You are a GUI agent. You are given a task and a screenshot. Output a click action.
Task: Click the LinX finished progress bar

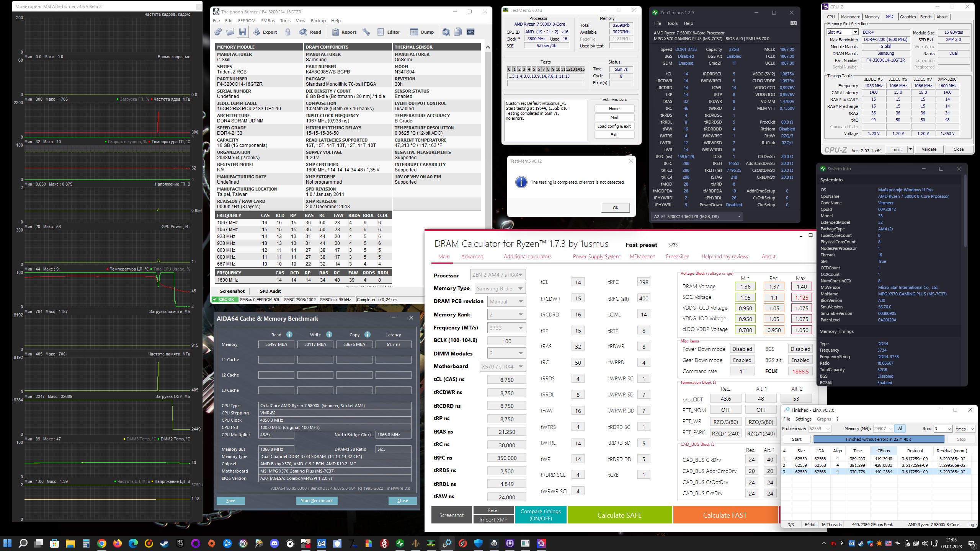[879, 439]
